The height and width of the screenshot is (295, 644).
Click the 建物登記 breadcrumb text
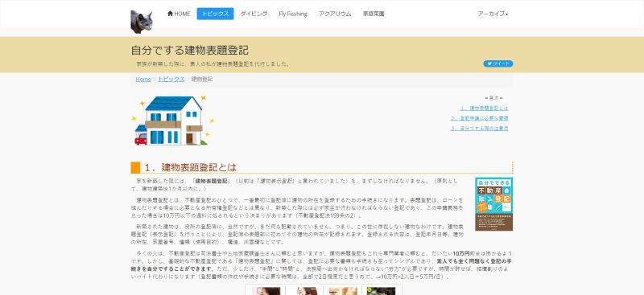tap(202, 80)
